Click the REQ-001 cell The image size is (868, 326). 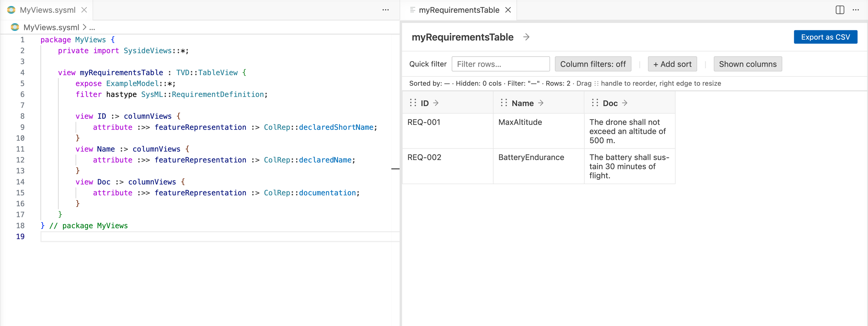[447, 131]
